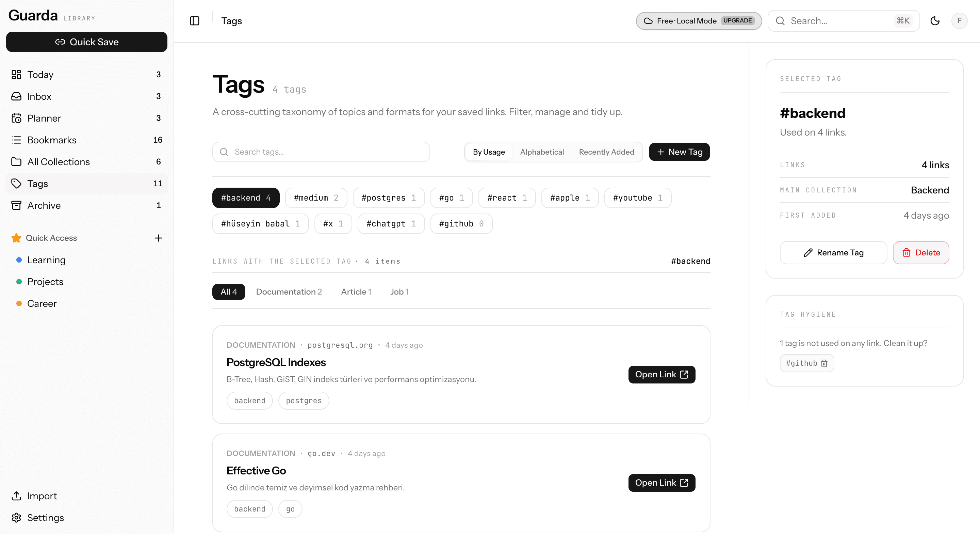Sort tags by Recently Added
The image size is (980, 534).
[x=606, y=152]
